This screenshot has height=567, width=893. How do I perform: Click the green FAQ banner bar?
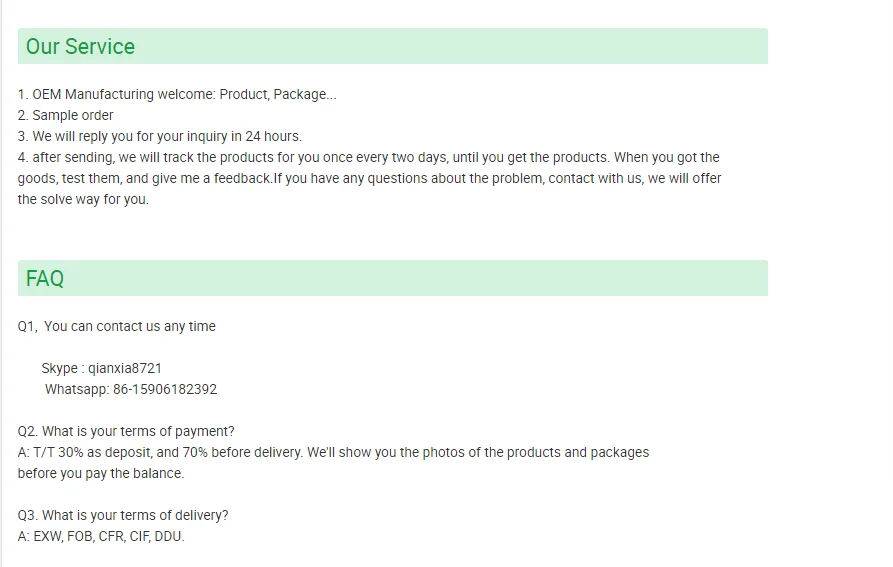(393, 278)
